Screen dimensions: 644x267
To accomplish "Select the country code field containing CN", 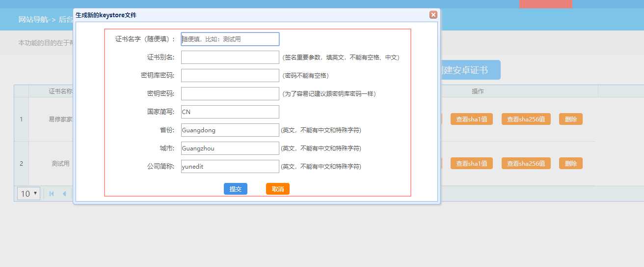I will coord(230,112).
